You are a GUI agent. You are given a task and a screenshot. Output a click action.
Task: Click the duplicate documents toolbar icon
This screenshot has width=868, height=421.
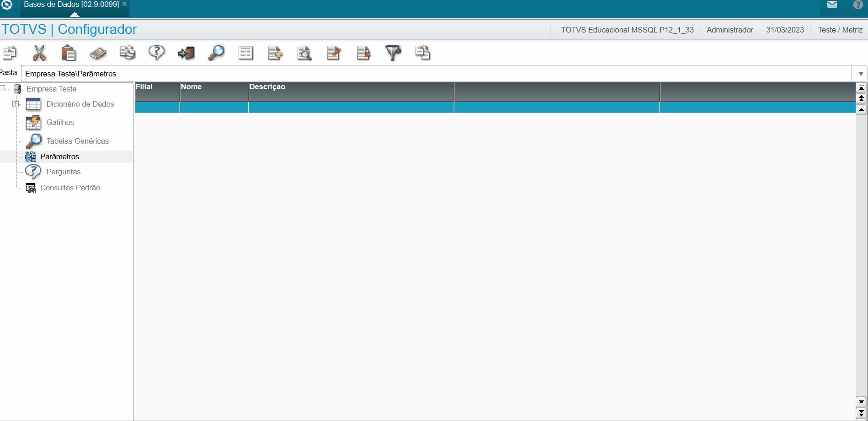[423, 53]
